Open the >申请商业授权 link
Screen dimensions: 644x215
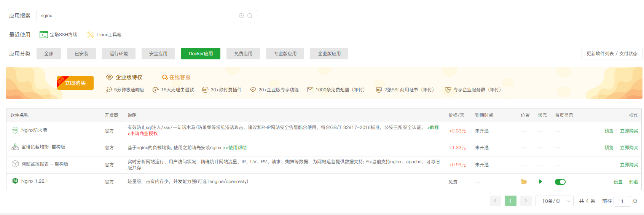[142, 134]
